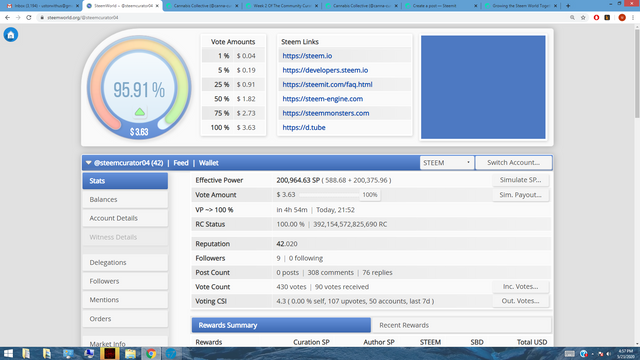
Task: Open the Wallet link in the account bar
Action: [209, 163]
